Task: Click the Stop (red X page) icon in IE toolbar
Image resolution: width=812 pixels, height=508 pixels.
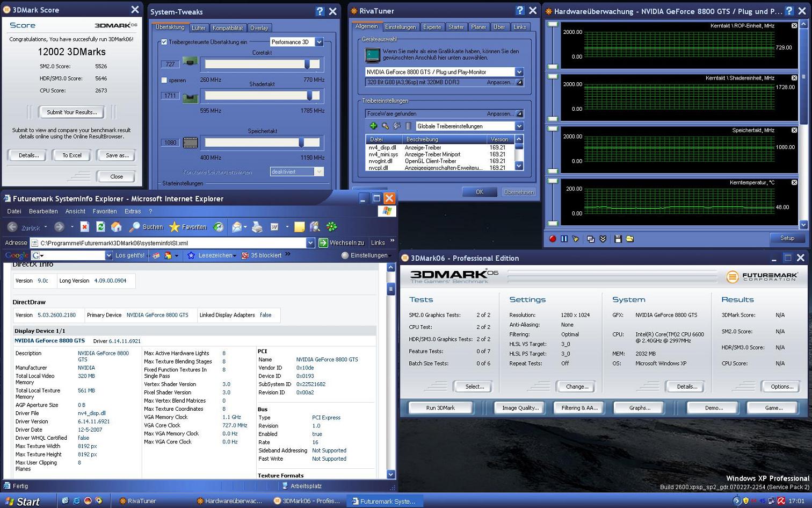Action: [x=84, y=227]
